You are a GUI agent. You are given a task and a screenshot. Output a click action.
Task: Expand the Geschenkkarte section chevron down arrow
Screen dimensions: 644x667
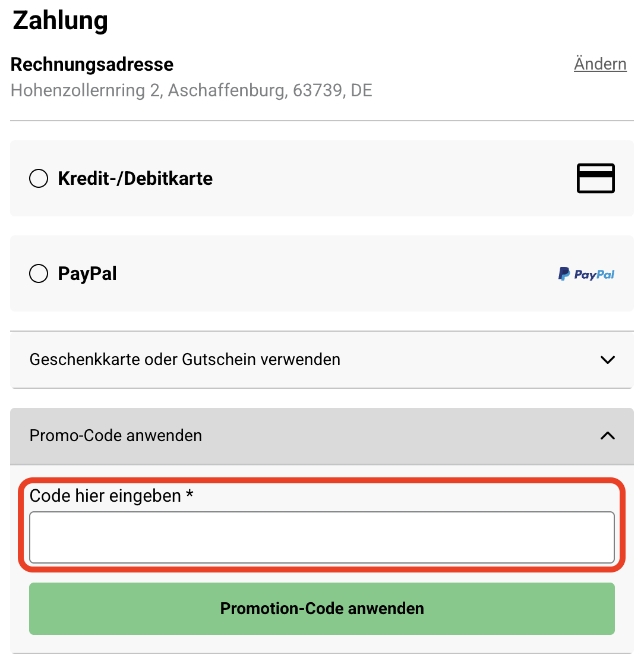click(607, 360)
